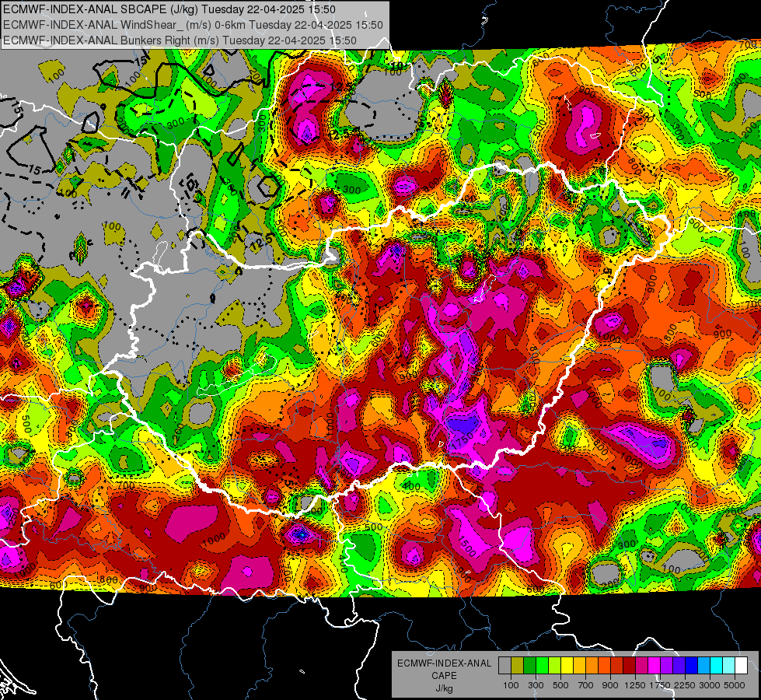Select the white swatch in the legend
761x700 pixels.
click(x=741, y=666)
